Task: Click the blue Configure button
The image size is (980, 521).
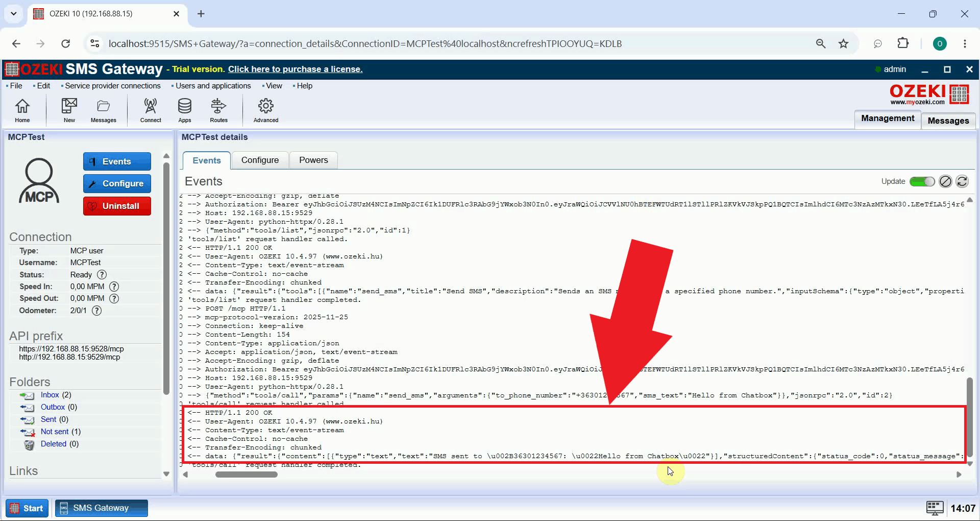Action: tap(117, 183)
